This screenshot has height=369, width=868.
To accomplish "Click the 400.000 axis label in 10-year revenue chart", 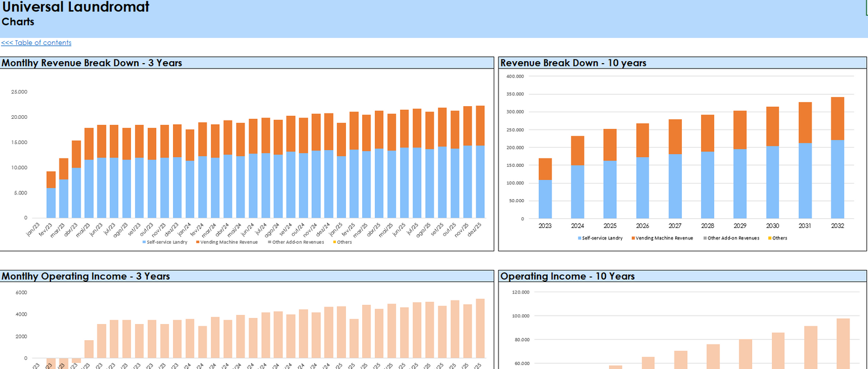I will coord(515,77).
